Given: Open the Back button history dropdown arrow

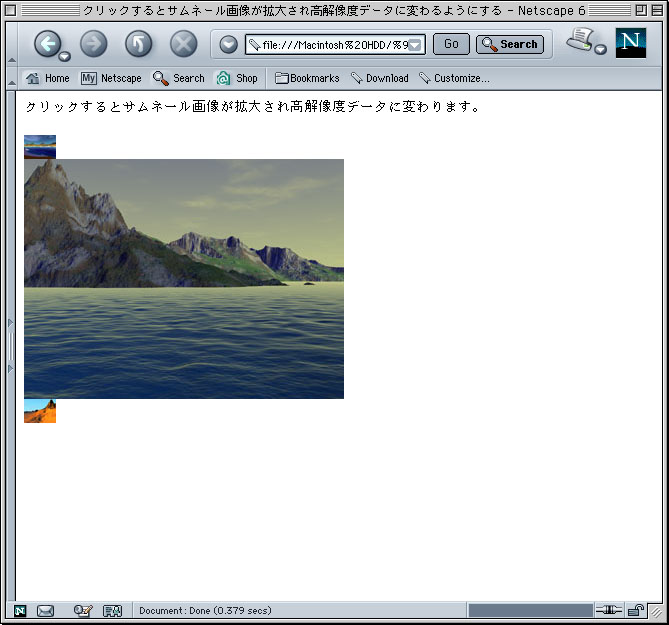Looking at the screenshot, I should 65,56.
